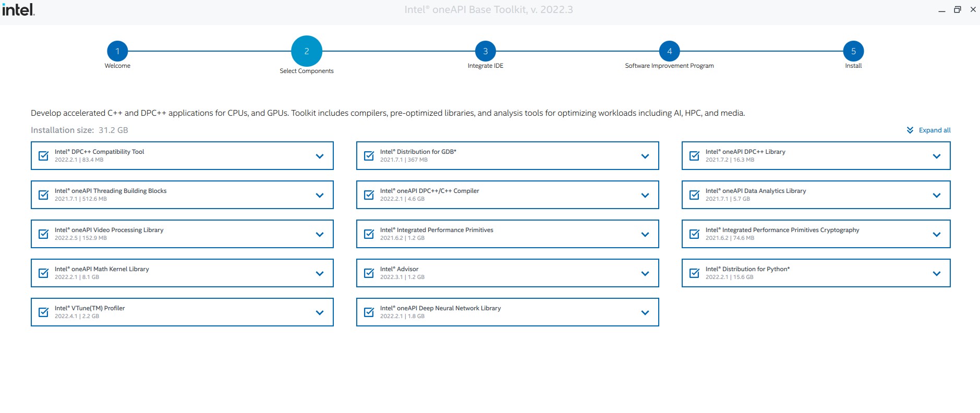Expand Threading Building Blocks chevron
Image resolution: width=980 pixels, height=413 pixels.
click(320, 196)
